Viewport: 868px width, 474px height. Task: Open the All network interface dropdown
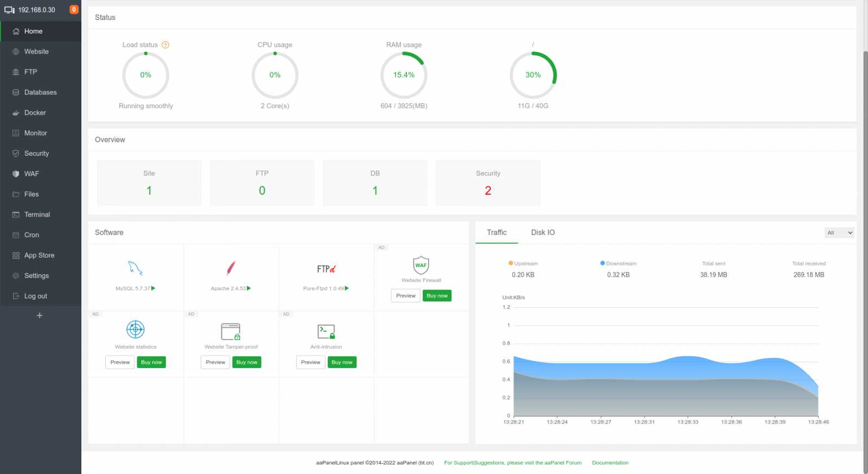tap(839, 232)
